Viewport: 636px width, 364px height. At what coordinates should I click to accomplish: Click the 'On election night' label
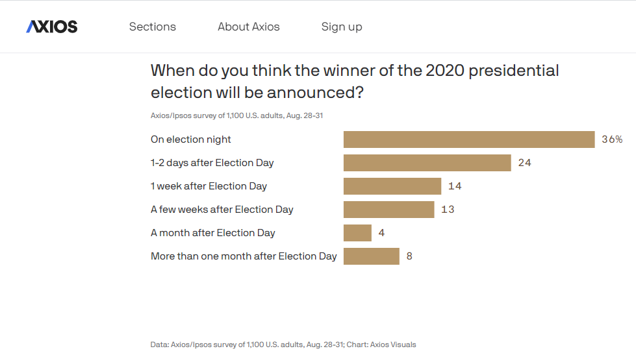190,140
